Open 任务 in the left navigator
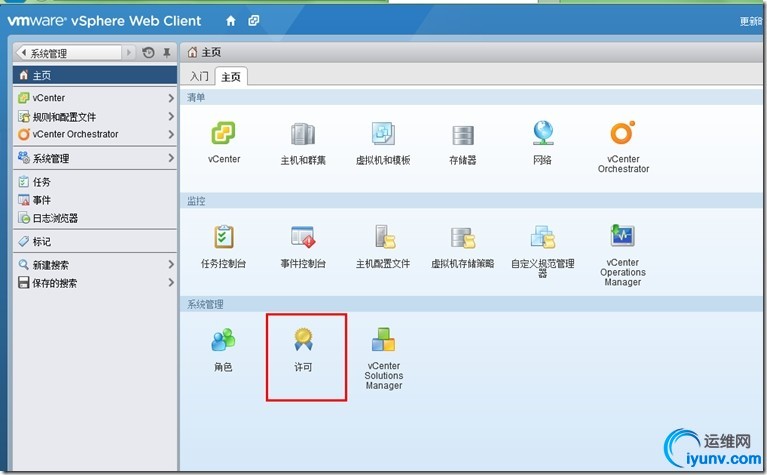 click(95, 182)
